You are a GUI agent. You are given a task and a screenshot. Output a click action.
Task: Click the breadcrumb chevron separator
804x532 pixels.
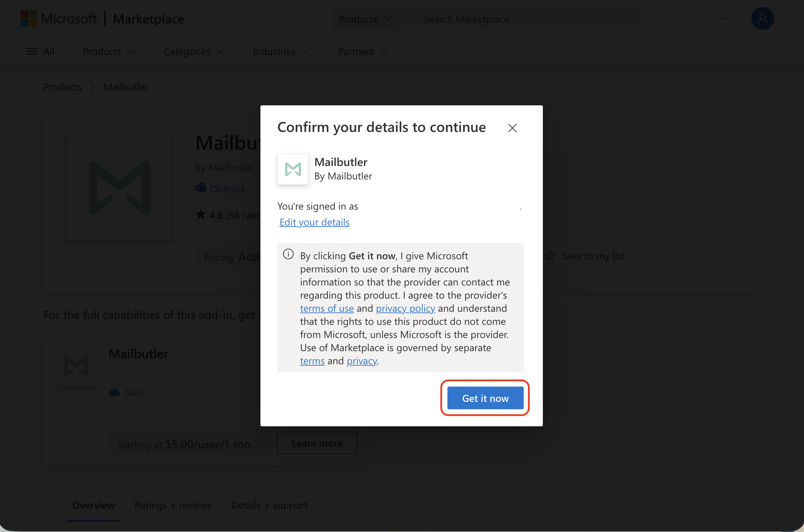click(x=93, y=87)
